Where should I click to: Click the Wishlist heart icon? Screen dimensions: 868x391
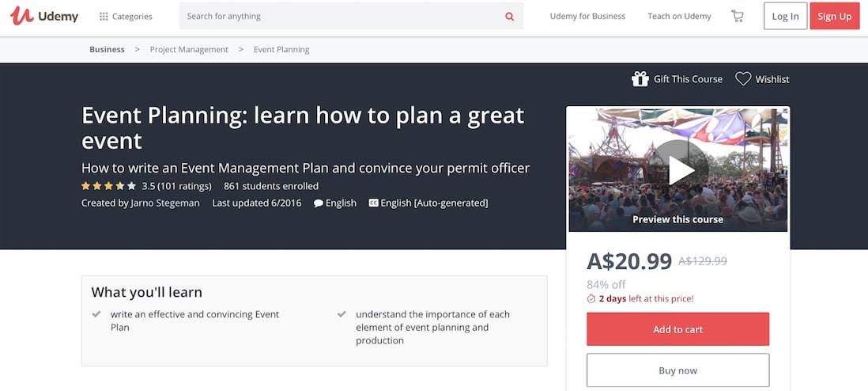(743, 79)
